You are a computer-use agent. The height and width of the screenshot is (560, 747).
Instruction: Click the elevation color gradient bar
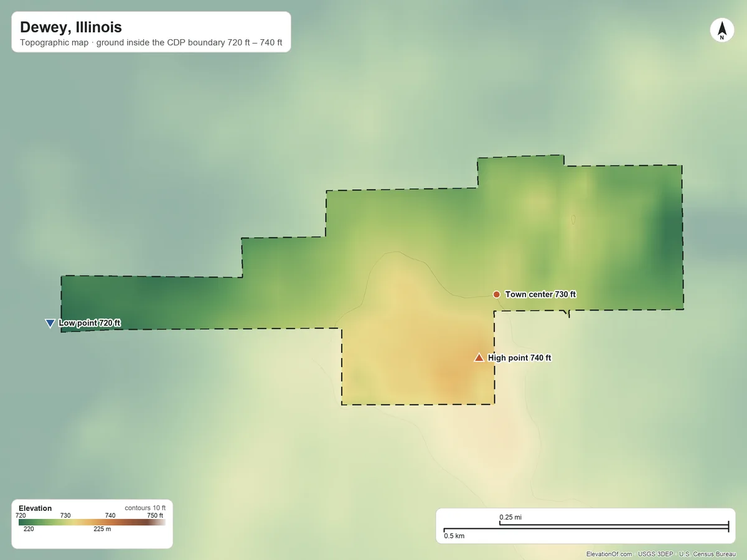[x=92, y=523]
